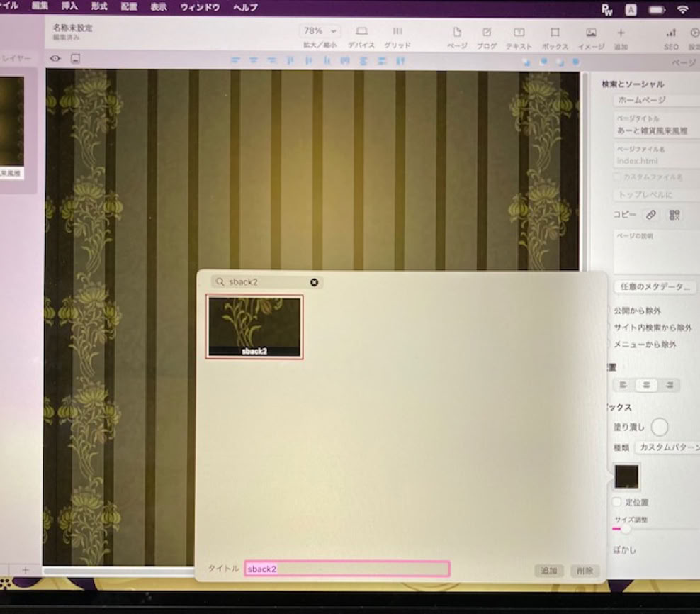This screenshot has width=700, height=614.
Task: Click the イメージ (Image) toolbar icon
Action: 591,33
